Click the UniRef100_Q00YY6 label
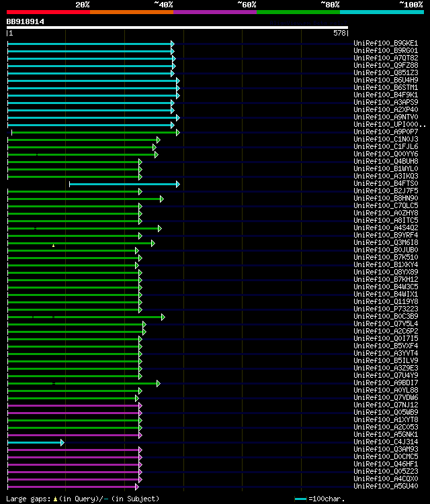The image size is (430, 504). point(386,154)
